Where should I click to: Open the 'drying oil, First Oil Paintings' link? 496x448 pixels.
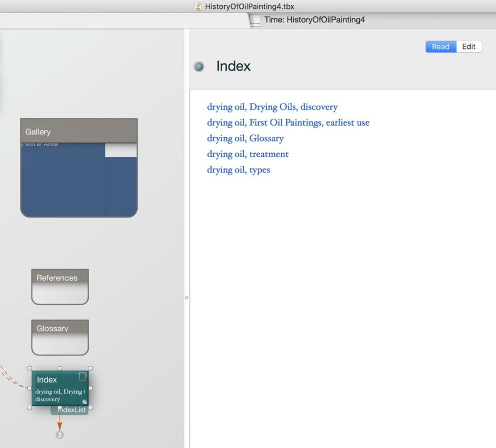click(288, 123)
